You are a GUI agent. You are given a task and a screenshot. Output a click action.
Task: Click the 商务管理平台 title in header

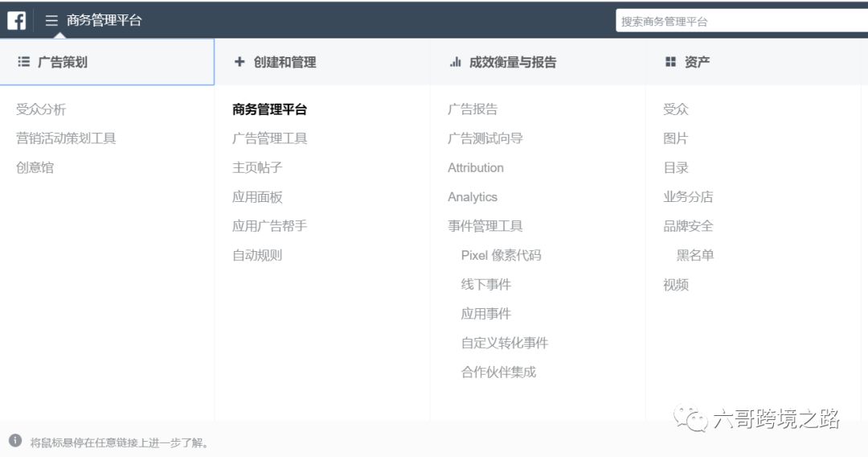tap(104, 20)
